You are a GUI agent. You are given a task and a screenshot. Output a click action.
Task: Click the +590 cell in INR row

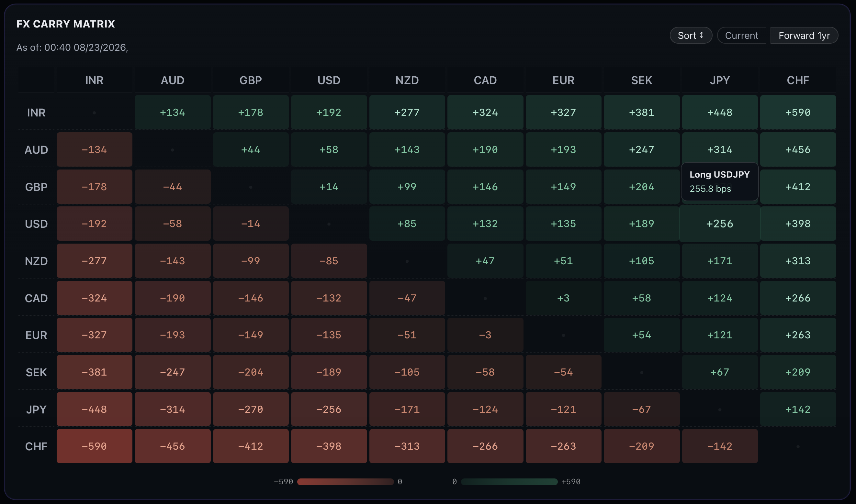pos(798,113)
